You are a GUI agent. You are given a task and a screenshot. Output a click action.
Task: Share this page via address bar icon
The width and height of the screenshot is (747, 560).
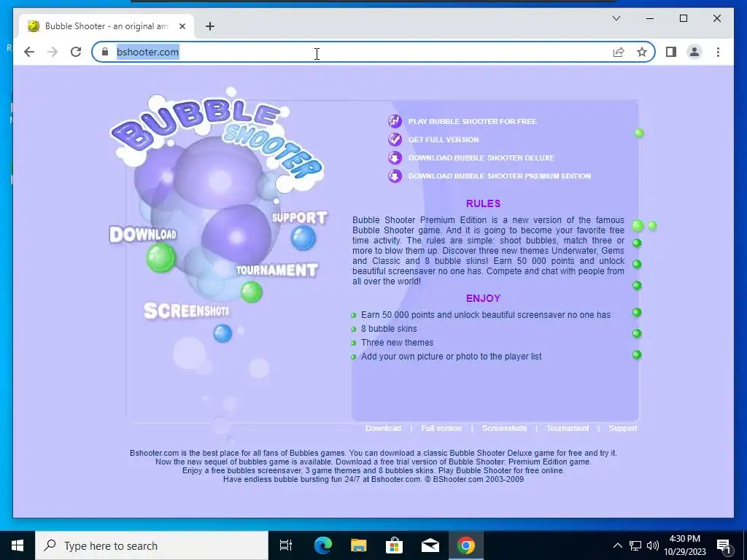point(619,52)
